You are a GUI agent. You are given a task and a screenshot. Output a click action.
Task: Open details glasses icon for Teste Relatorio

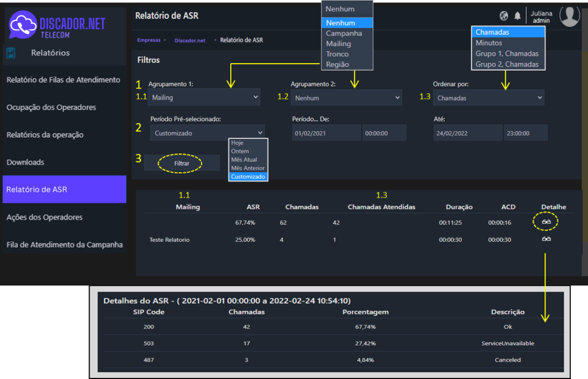pos(546,239)
